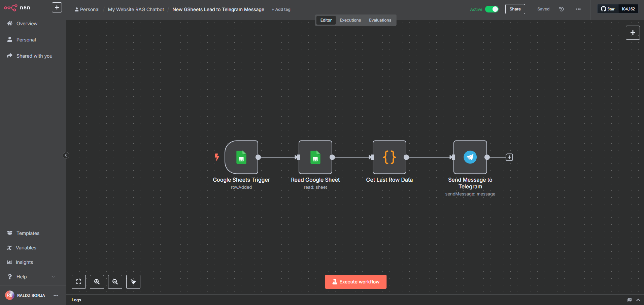The image size is (644, 305).
Task: Click the Get Last Row Data label
Action: tap(389, 180)
